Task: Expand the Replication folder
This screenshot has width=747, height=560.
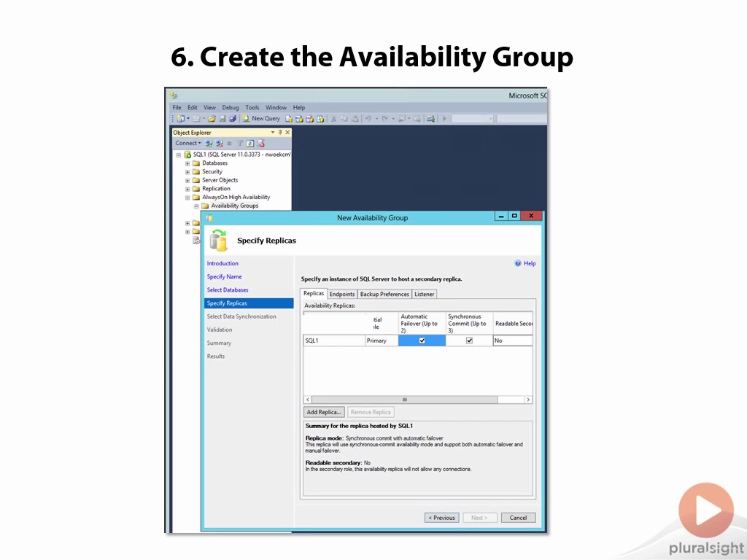Action: [187, 189]
